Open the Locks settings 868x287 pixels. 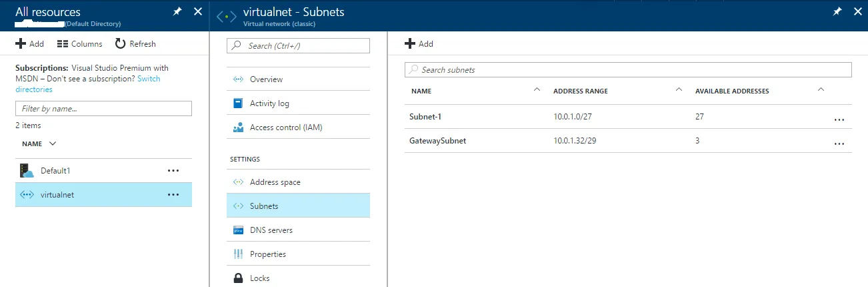coord(259,278)
